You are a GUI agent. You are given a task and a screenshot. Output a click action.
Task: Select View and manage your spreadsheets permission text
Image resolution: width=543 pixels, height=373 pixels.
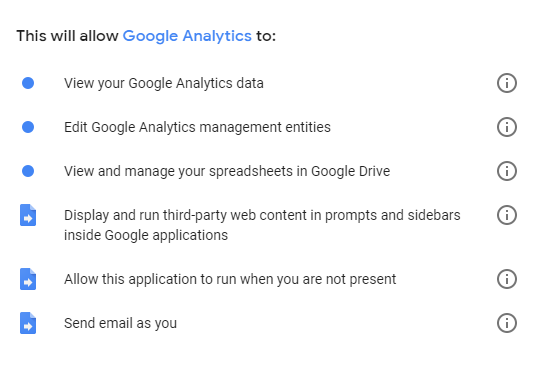pyautogui.click(x=227, y=171)
